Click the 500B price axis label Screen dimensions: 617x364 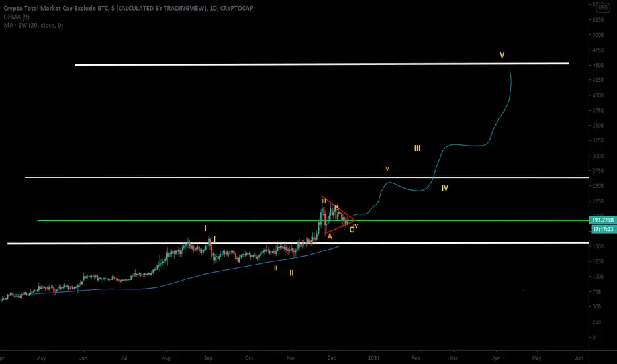point(598,35)
